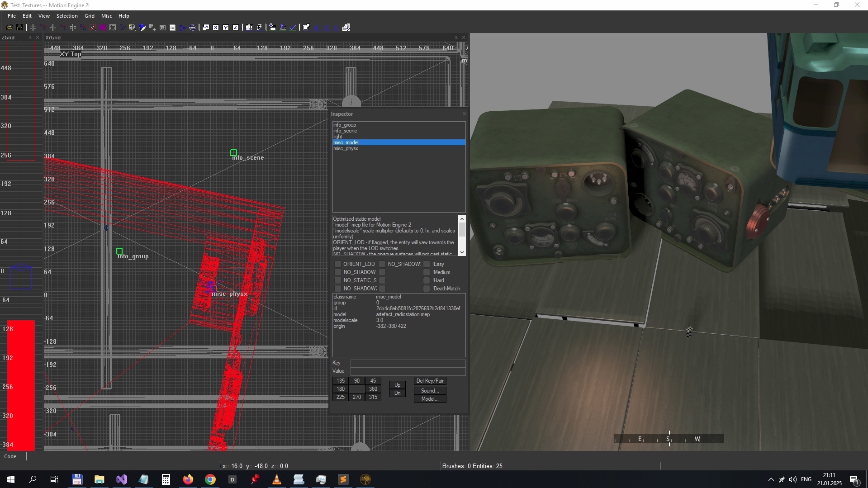Open the Grid menu

[90, 16]
